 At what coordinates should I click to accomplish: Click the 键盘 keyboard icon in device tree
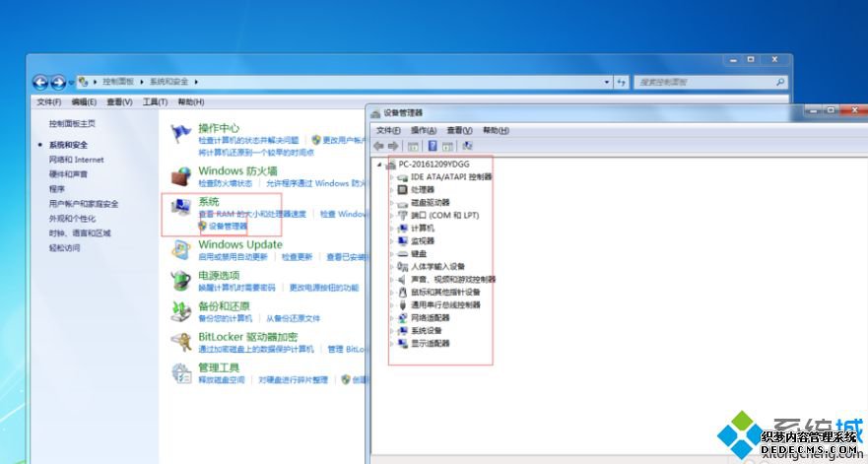click(x=402, y=253)
